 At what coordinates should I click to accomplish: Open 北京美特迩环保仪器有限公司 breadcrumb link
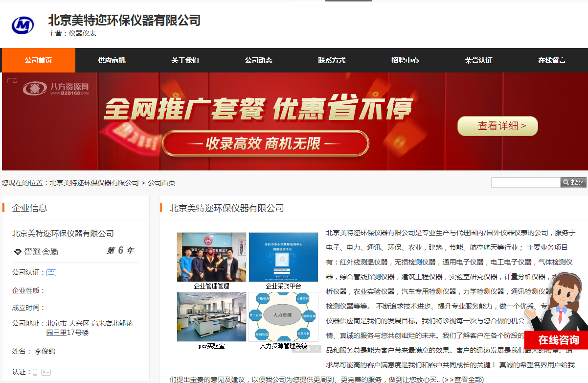pyautogui.click(x=94, y=183)
